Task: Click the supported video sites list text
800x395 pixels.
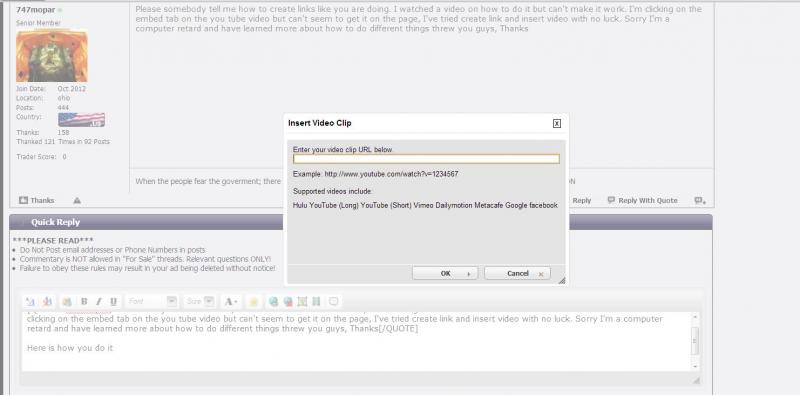Action: pos(425,205)
